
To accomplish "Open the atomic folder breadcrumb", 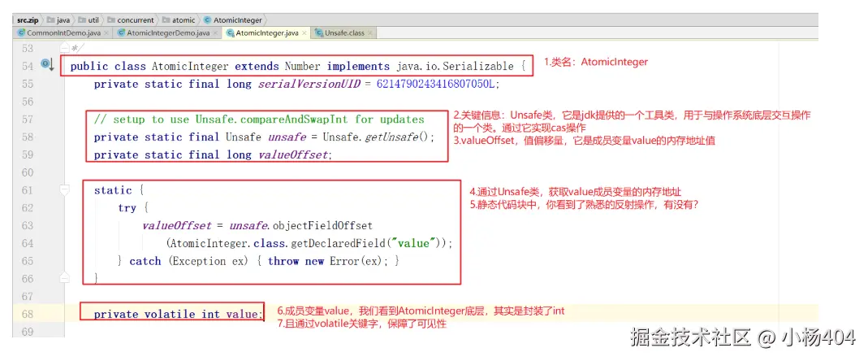I will tap(179, 20).
